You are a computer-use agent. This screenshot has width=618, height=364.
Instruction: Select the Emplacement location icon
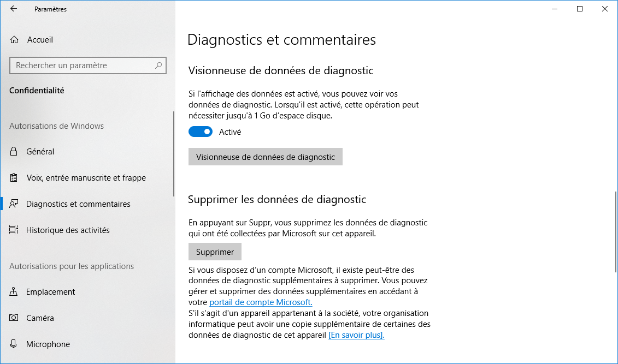coord(14,291)
